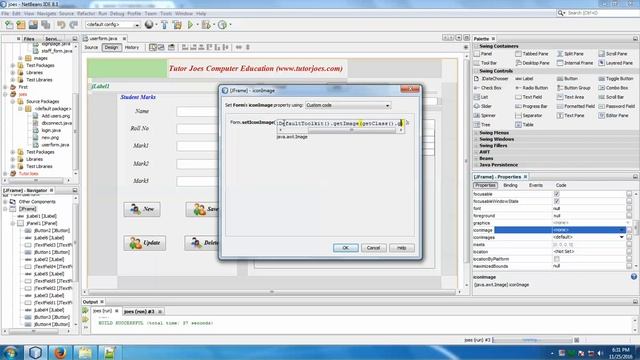
Task: Click the custom code text field in dialog
Action: (340, 123)
